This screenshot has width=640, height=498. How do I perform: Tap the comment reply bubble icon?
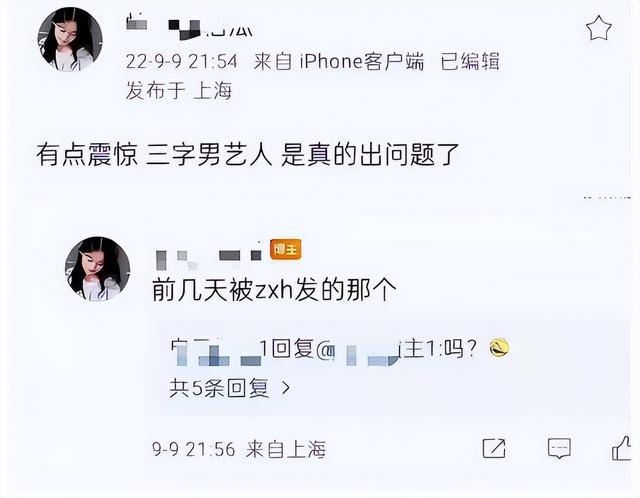tap(559, 449)
